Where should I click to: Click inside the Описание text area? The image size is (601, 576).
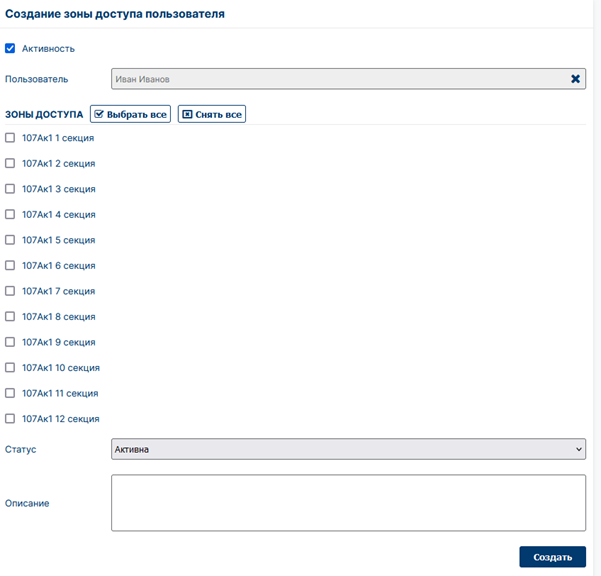point(348,503)
